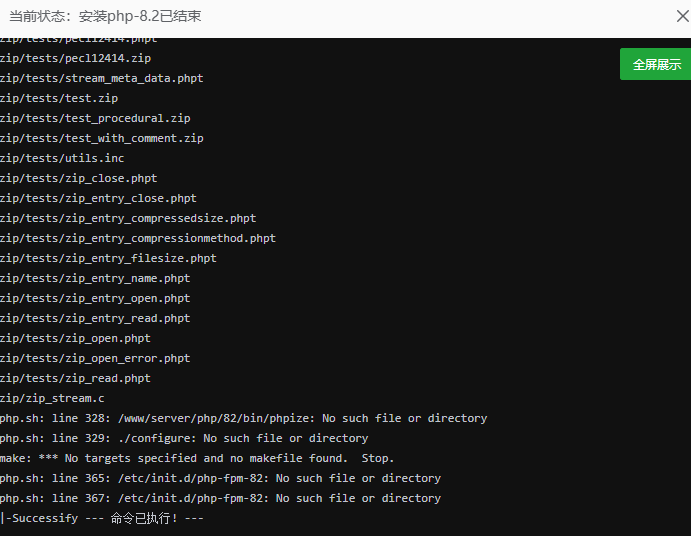Click the test_with_comment.zip log entry
This screenshot has width=691, height=536.
click(x=102, y=138)
